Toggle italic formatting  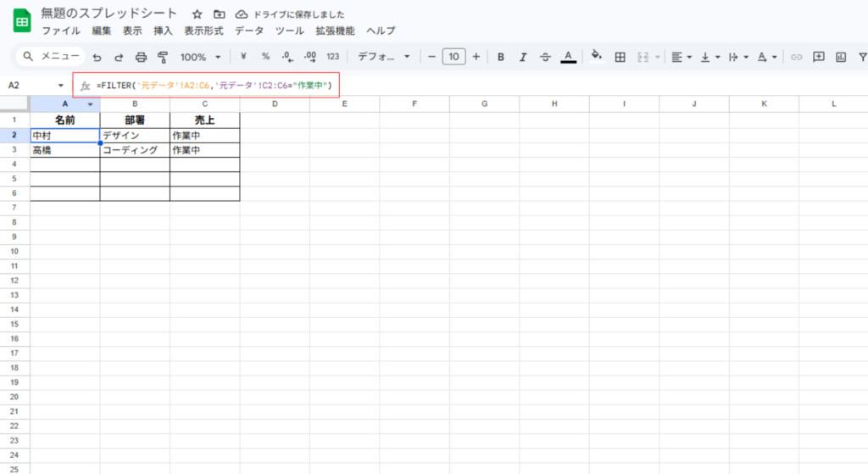522,57
